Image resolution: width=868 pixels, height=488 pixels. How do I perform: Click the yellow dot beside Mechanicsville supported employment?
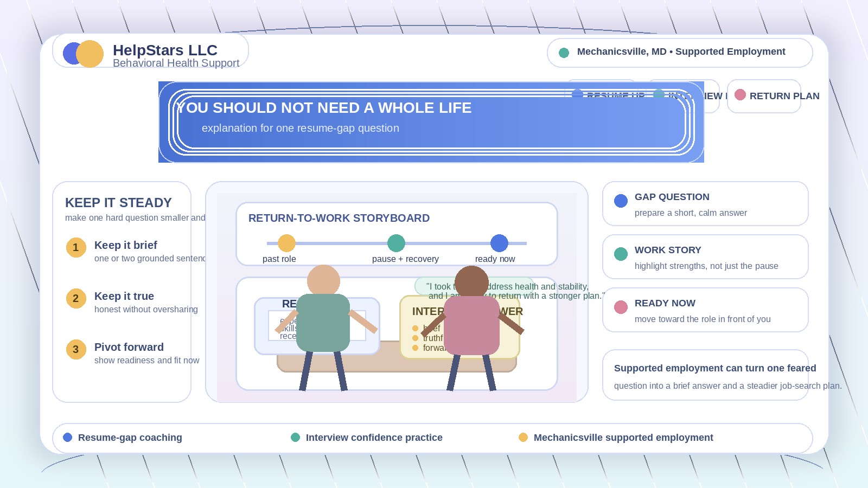(524, 438)
